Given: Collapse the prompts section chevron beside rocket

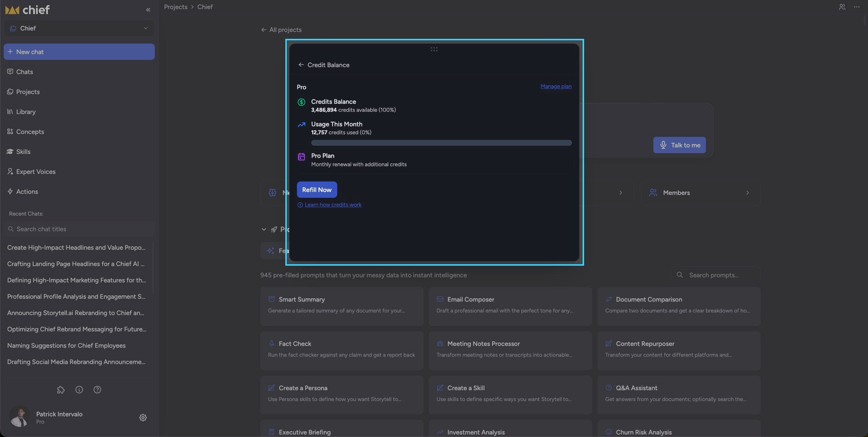Looking at the screenshot, I should pos(264,229).
